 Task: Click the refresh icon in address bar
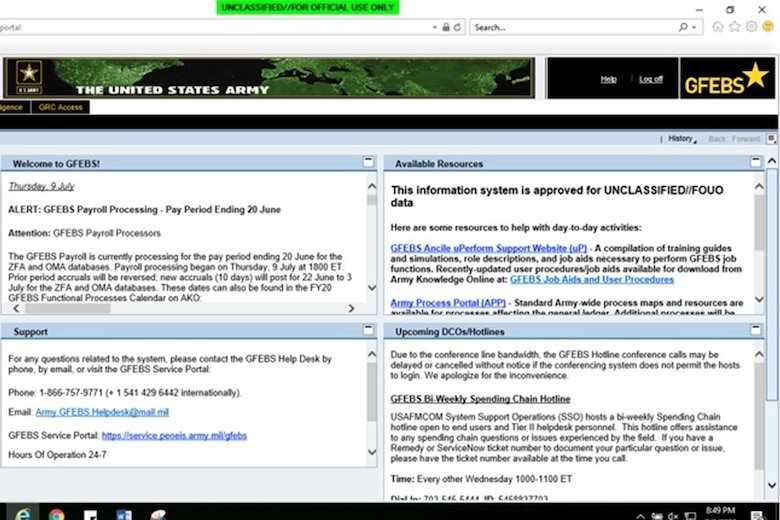458,27
